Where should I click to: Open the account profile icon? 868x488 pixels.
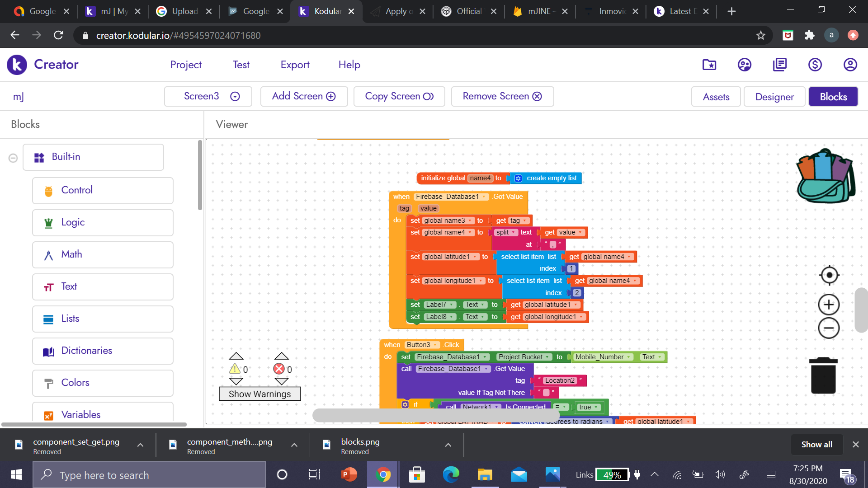click(x=850, y=65)
